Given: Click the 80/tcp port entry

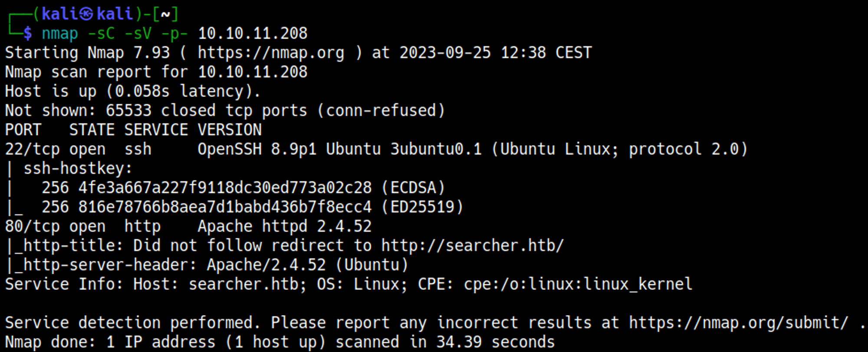Looking at the screenshot, I should pyautogui.click(x=32, y=226).
